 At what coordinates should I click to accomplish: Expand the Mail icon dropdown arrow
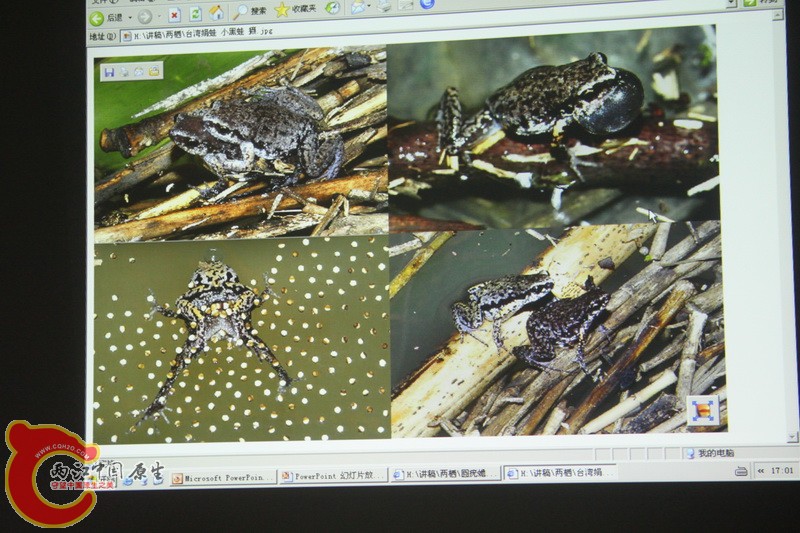[x=369, y=6]
